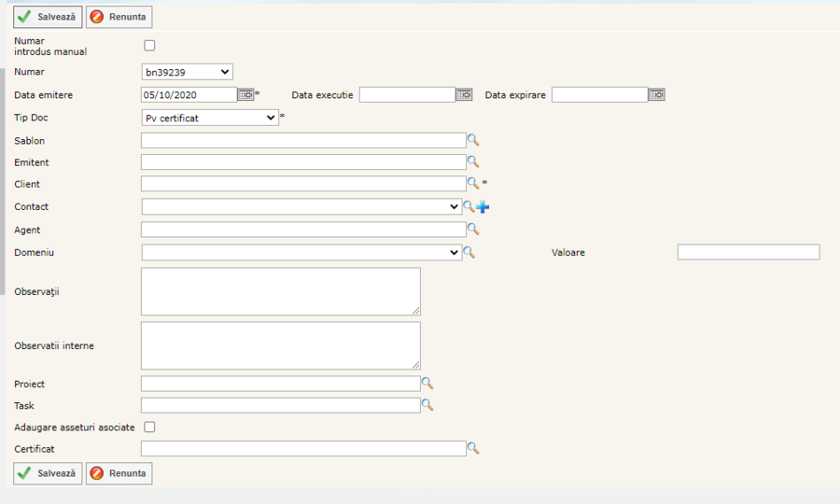Image resolution: width=840 pixels, height=504 pixels.
Task: Focus the Valoare input field
Action: [748, 252]
